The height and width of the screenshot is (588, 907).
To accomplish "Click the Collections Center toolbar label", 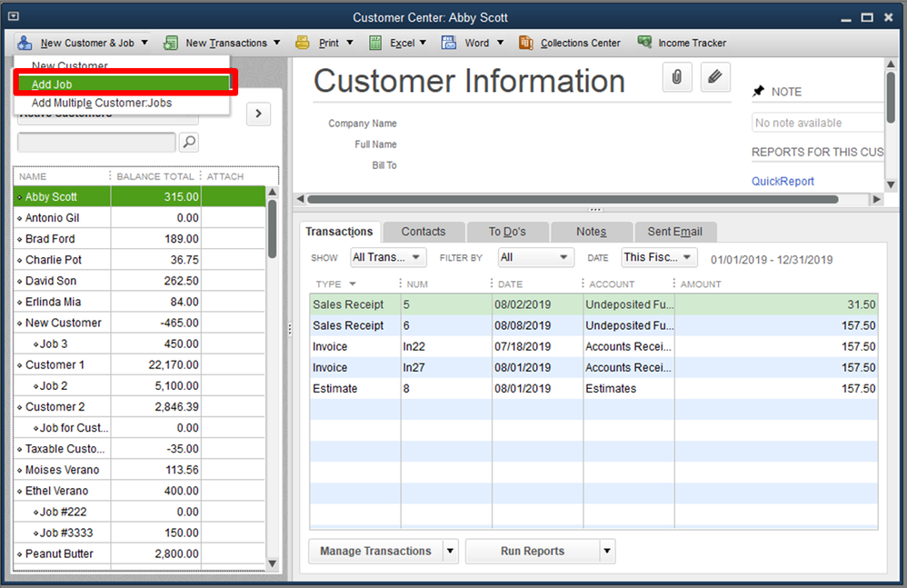I will click(x=580, y=43).
